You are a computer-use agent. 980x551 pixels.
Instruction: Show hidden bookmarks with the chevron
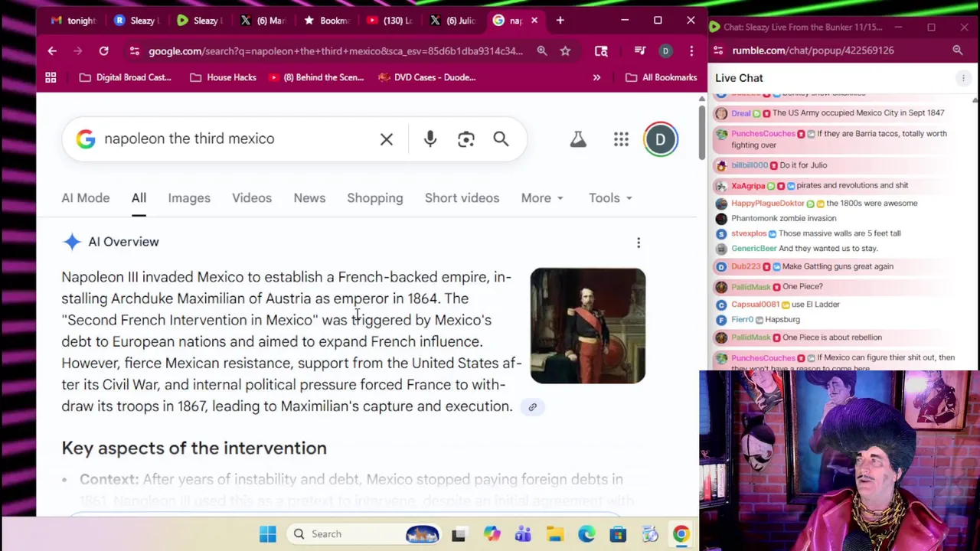596,77
